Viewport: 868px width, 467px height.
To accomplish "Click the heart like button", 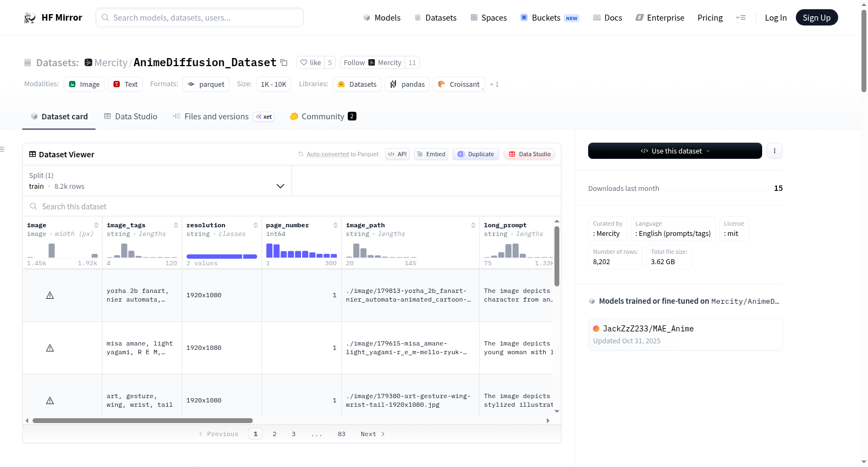I will click(x=311, y=62).
